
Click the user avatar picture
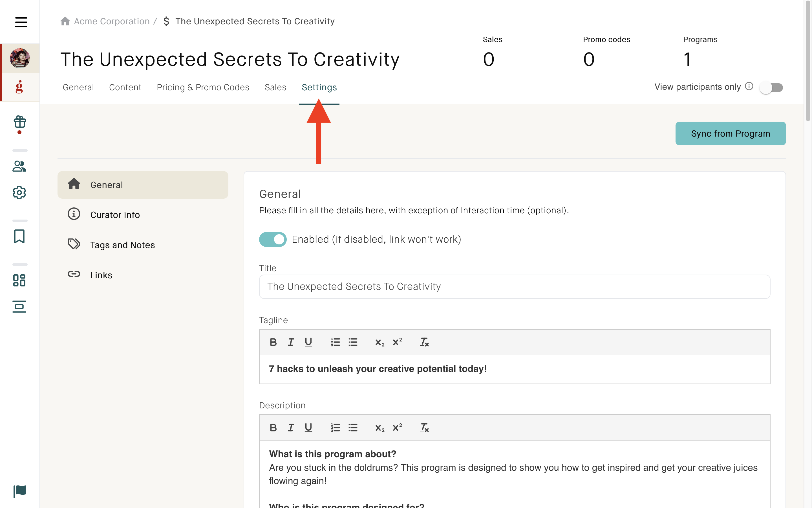point(20,58)
